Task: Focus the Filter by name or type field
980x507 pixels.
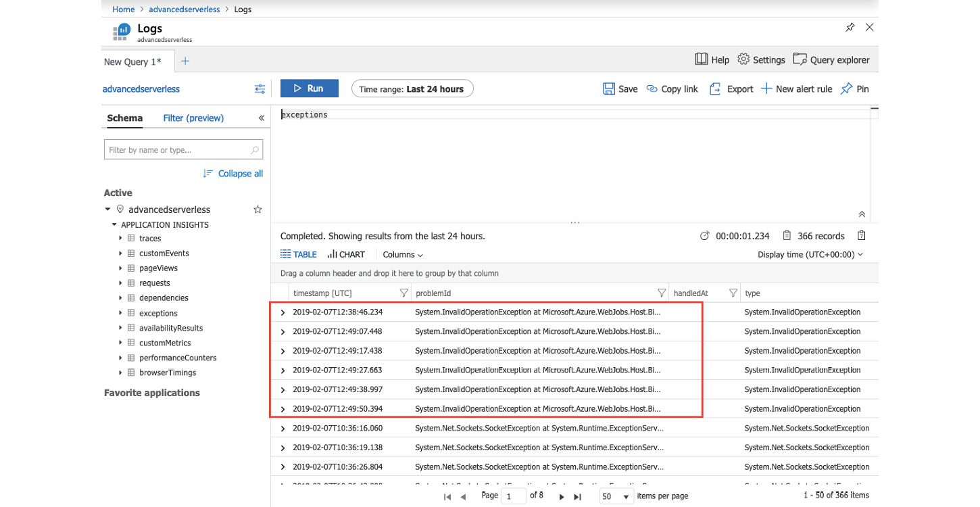Action: [183, 150]
